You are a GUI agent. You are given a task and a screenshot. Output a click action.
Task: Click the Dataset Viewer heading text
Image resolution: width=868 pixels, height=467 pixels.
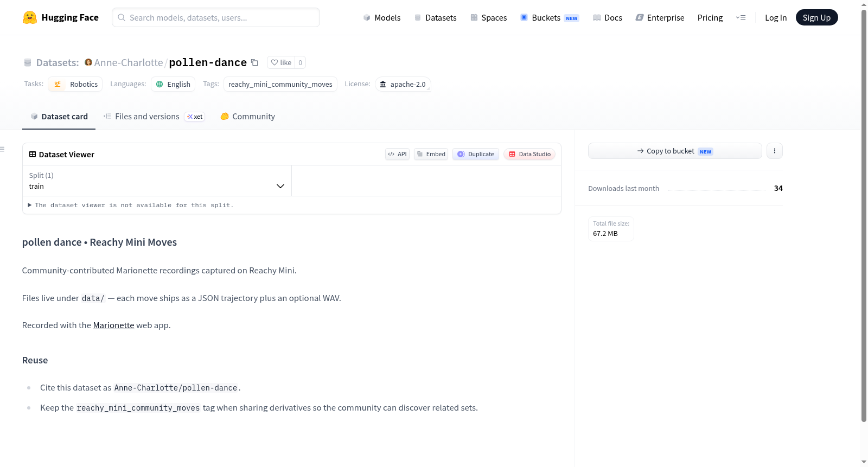tap(67, 155)
